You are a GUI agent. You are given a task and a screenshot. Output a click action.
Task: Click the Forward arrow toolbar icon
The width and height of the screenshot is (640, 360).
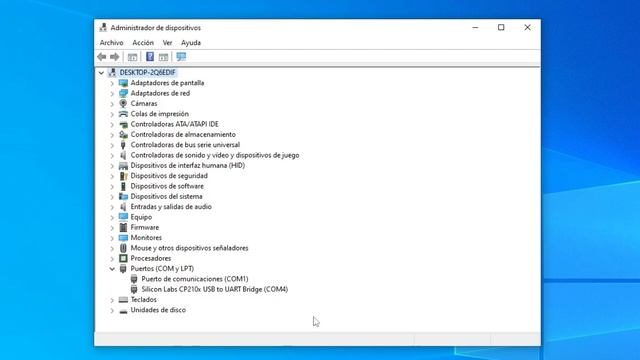(x=115, y=57)
